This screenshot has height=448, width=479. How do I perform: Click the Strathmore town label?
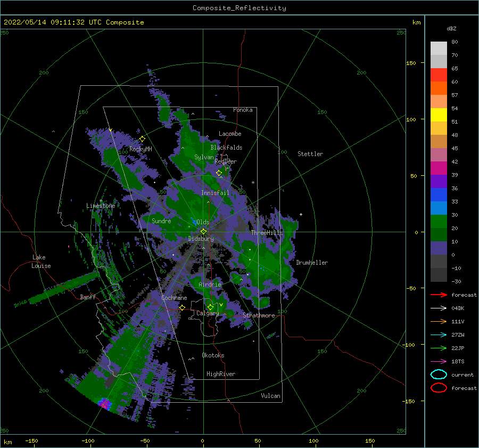click(x=259, y=315)
